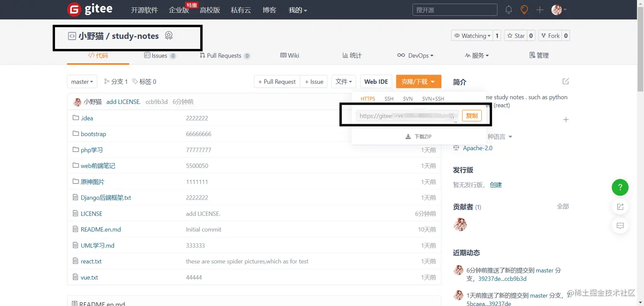
Task: Click the 分支 1 branches link
Action: click(x=116, y=82)
